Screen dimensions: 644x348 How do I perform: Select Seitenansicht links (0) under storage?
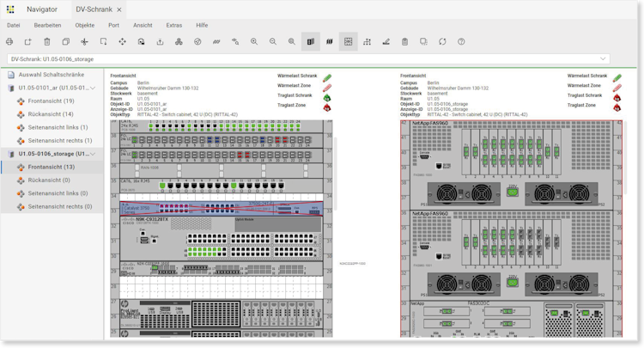click(x=58, y=193)
